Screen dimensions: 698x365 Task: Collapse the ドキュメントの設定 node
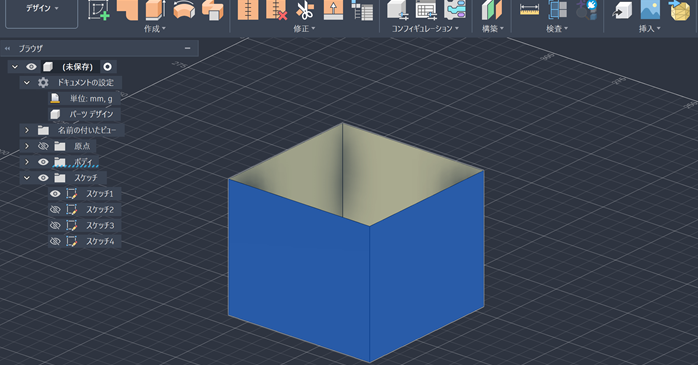point(27,82)
